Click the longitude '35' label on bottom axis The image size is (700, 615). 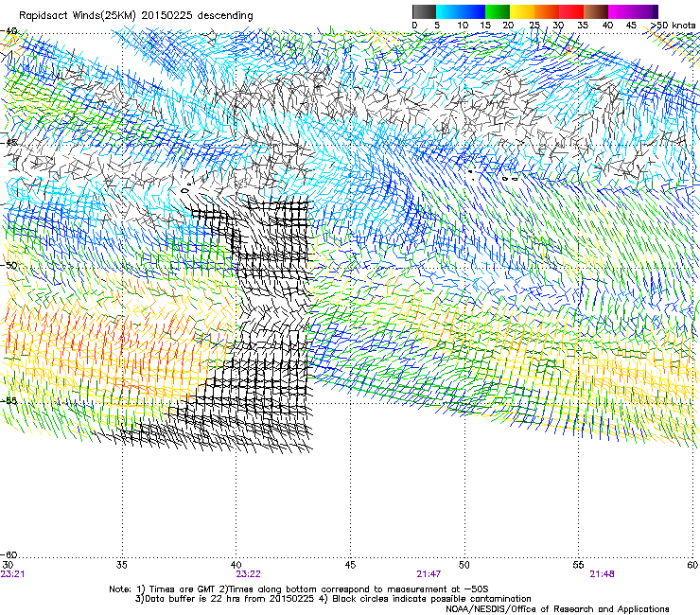point(121,565)
